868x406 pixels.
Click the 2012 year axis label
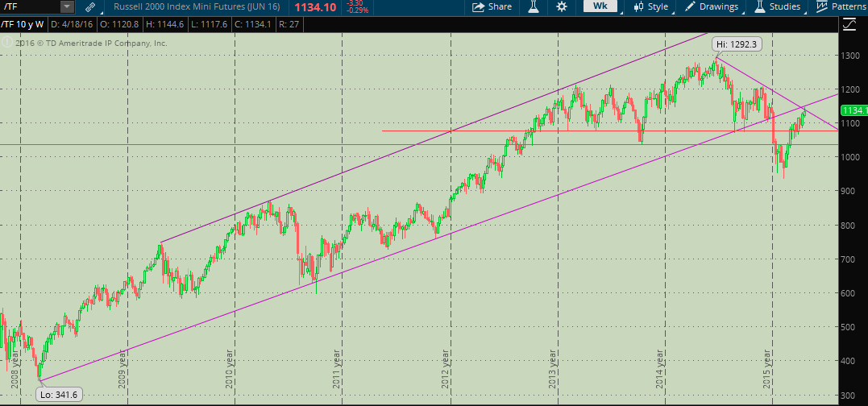click(446, 369)
